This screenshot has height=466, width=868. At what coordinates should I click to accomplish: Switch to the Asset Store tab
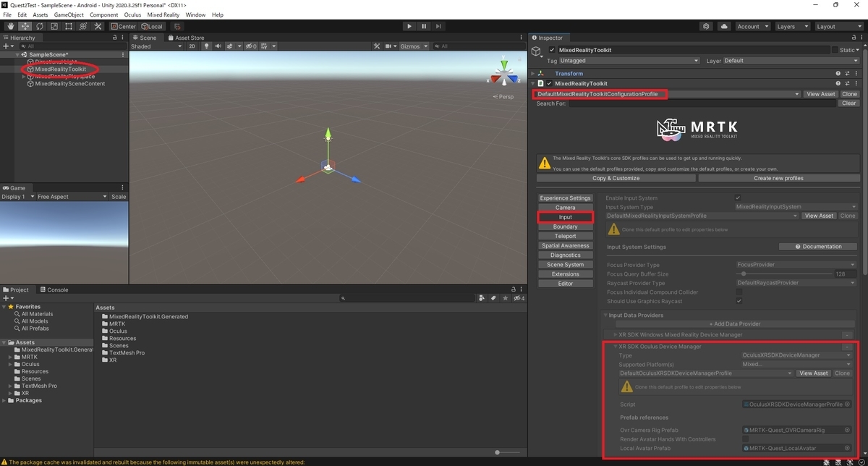186,38
